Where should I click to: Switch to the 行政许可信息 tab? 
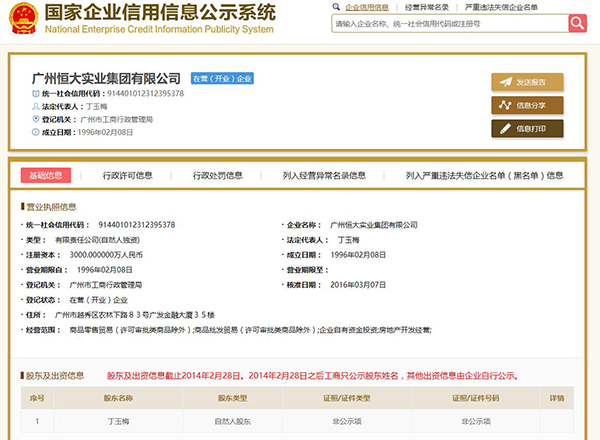click(128, 175)
